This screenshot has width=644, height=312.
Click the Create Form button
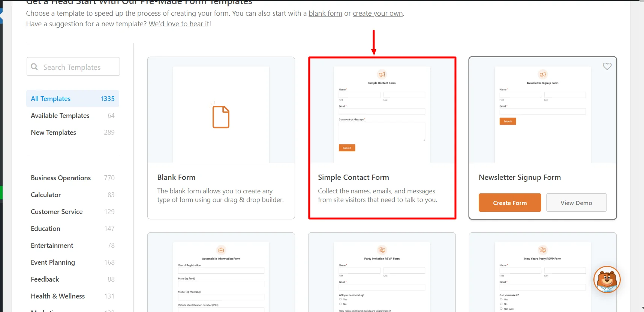510,203
